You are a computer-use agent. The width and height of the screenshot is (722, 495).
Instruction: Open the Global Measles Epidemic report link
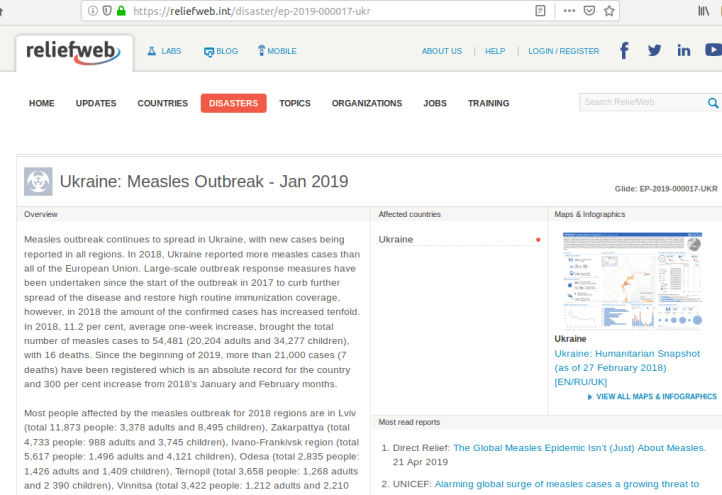[x=579, y=448]
